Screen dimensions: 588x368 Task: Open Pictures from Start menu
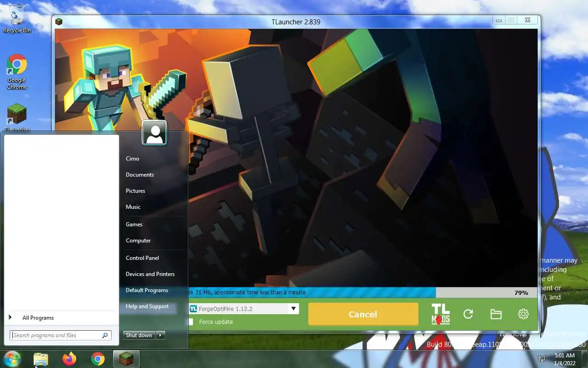pyautogui.click(x=136, y=190)
